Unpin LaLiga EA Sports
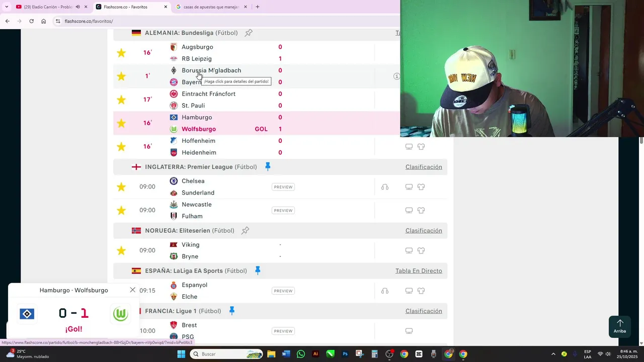644x362 pixels. 258,270
